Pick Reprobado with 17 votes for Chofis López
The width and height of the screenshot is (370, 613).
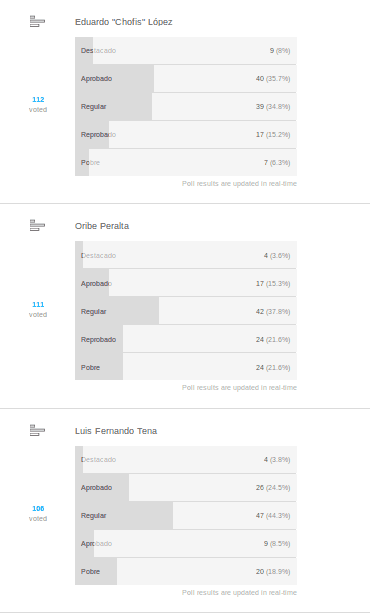pyautogui.click(x=186, y=134)
